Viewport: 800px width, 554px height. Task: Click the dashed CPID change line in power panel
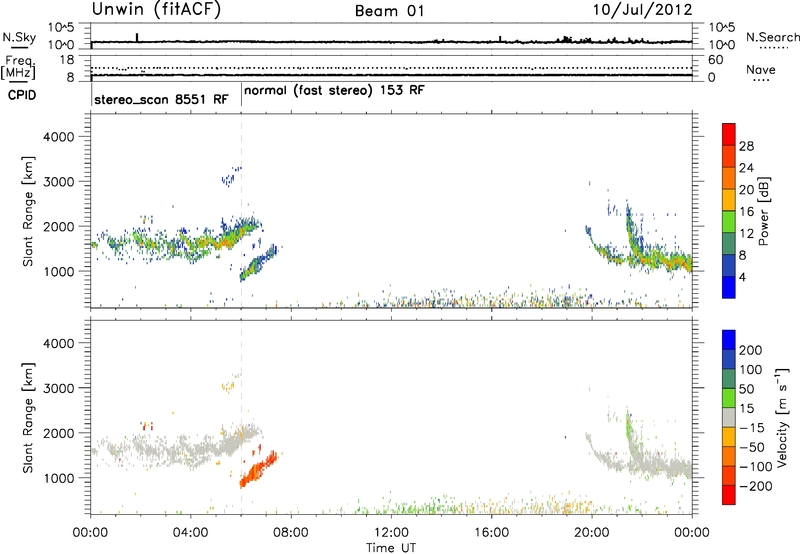tap(241, 211)
